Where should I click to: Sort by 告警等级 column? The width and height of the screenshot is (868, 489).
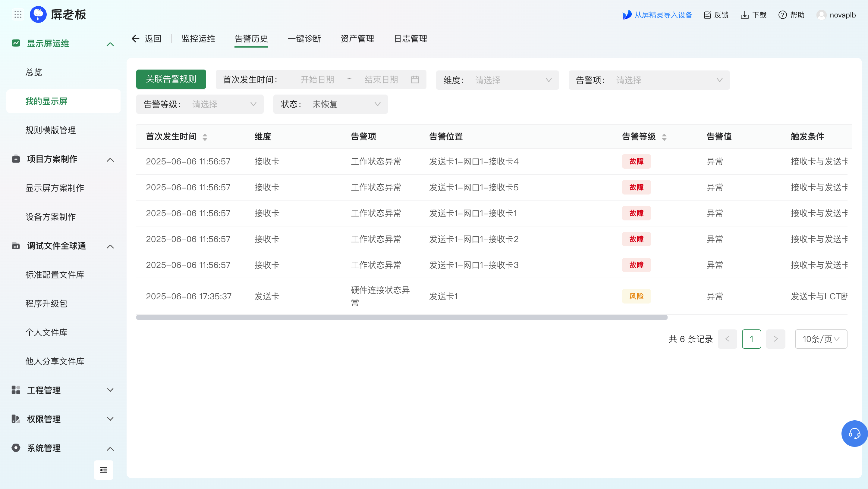click(664, 137)
